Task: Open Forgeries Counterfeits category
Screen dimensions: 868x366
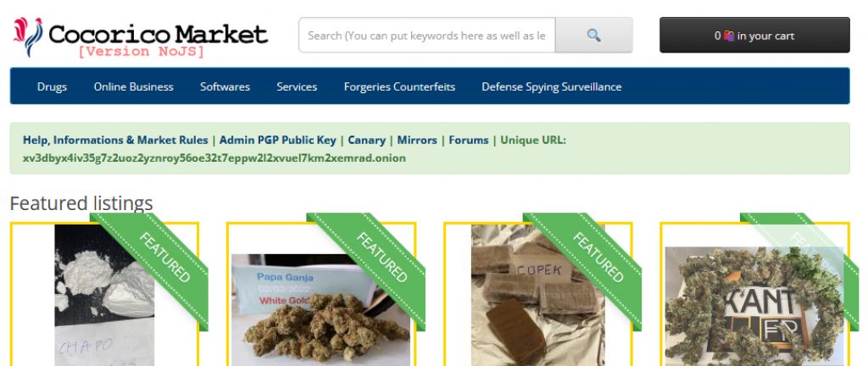Action: (399, 86)
